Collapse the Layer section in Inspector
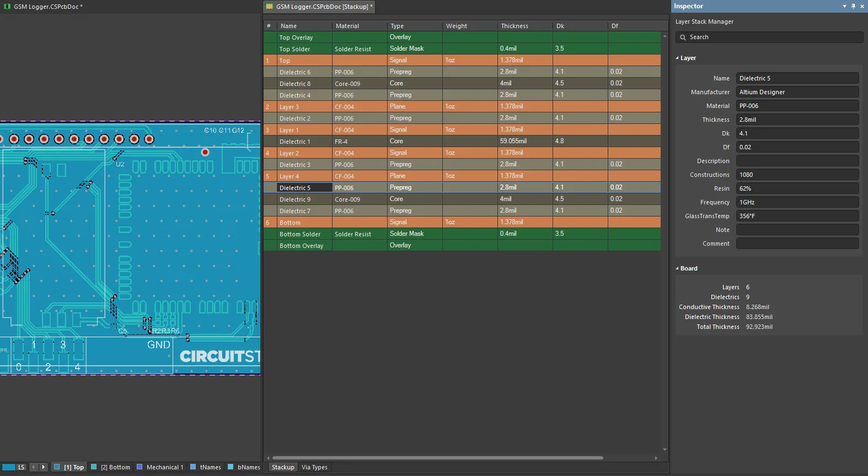Image resolution: width=868 pixels, height=476 pixels. (677, 58)
